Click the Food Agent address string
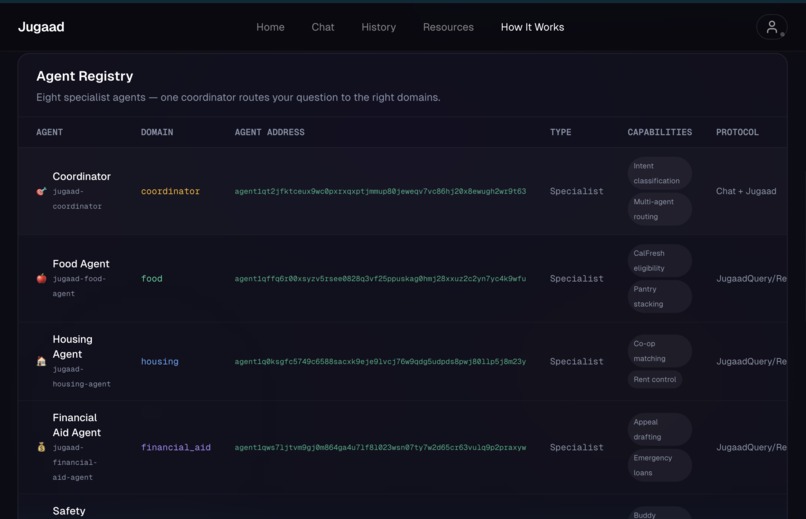Screen dimensions: 806x519 click(380, 279)
